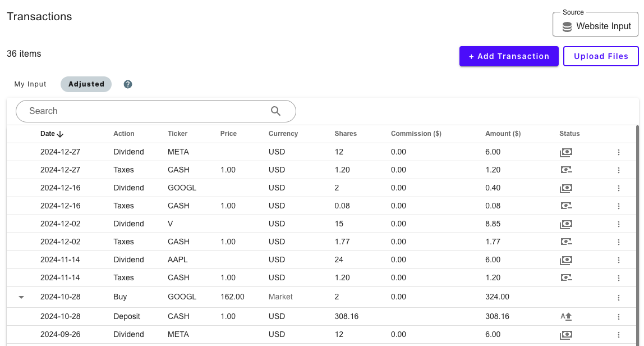This screenshot has height=346, width=644.
Task: Open the three-dot menu for AAPL dividend row
Action: click(x=619, y=260)
